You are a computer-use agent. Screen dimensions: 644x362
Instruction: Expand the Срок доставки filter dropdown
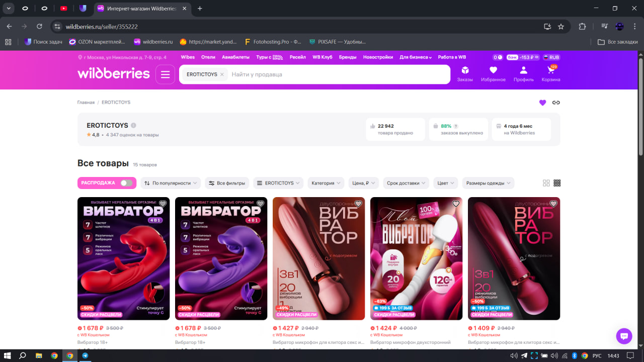[406, 183]
